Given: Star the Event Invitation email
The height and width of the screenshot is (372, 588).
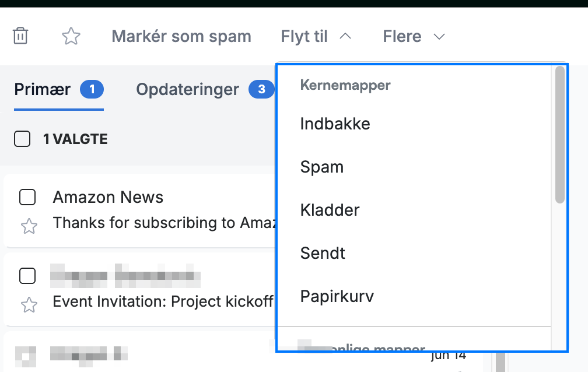Looking at the screenshot, I should [29, 305].
